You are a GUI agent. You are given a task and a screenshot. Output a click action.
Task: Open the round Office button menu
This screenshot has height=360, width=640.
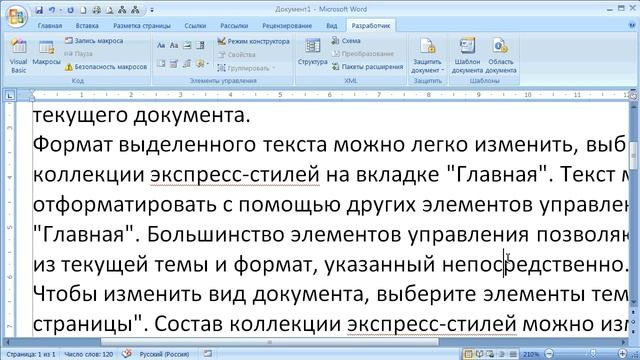click(x=17, y=16)
